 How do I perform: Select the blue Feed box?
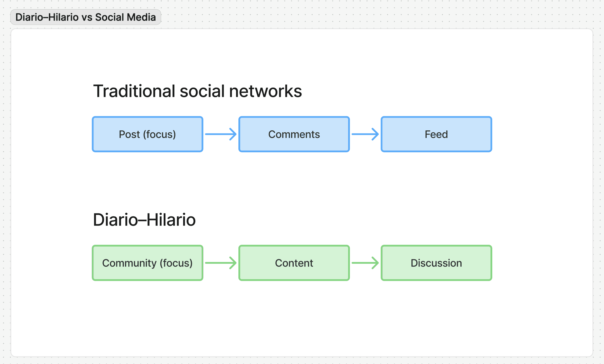pyautogui.click(x=436, y=134)
